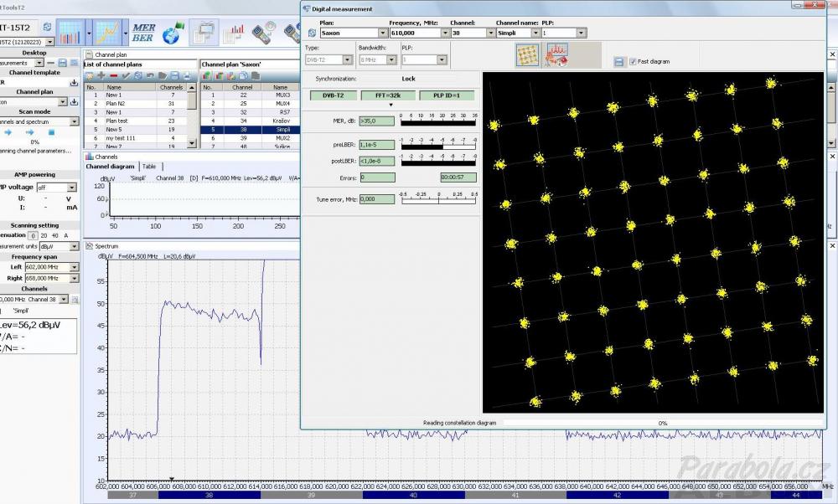Image resolution: width=838 pixels, height=504 pixels.
Task: Select channel 39 on the spectrum channel bar
Action: tap(311, 495)
